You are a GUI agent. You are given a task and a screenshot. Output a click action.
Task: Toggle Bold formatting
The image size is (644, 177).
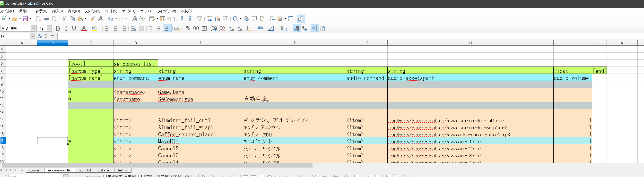pos(58,28)
